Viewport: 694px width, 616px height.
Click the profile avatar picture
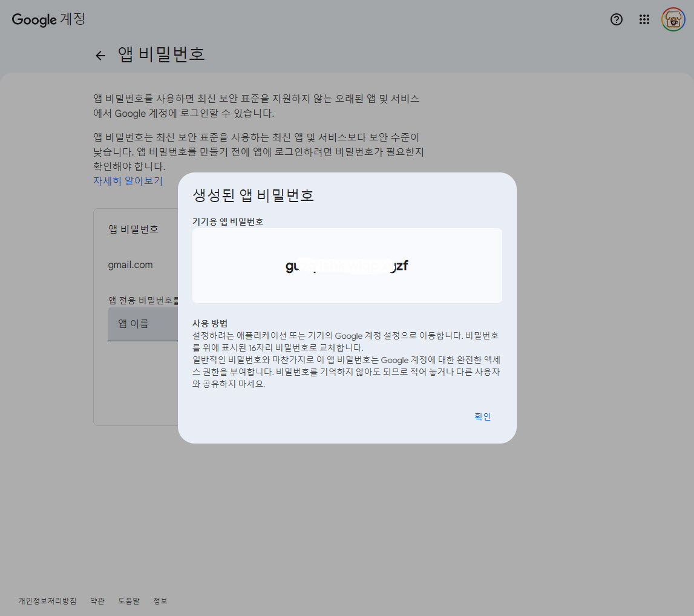coord(672,19)
